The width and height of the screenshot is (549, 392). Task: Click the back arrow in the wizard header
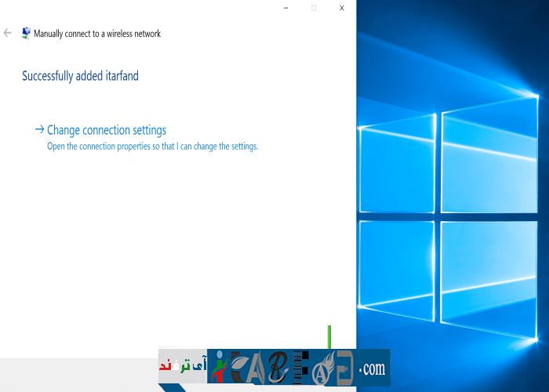pos(8,34)
